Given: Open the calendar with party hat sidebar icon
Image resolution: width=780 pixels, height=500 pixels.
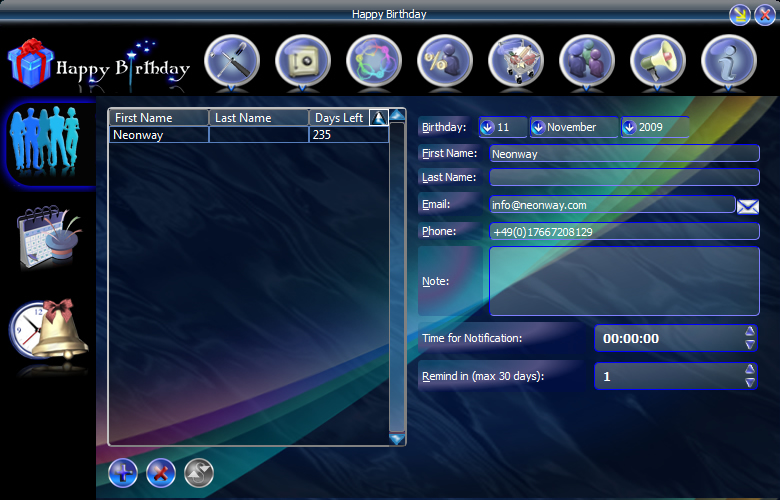Looking at the screenshot, I should click(x=48, y=237).
